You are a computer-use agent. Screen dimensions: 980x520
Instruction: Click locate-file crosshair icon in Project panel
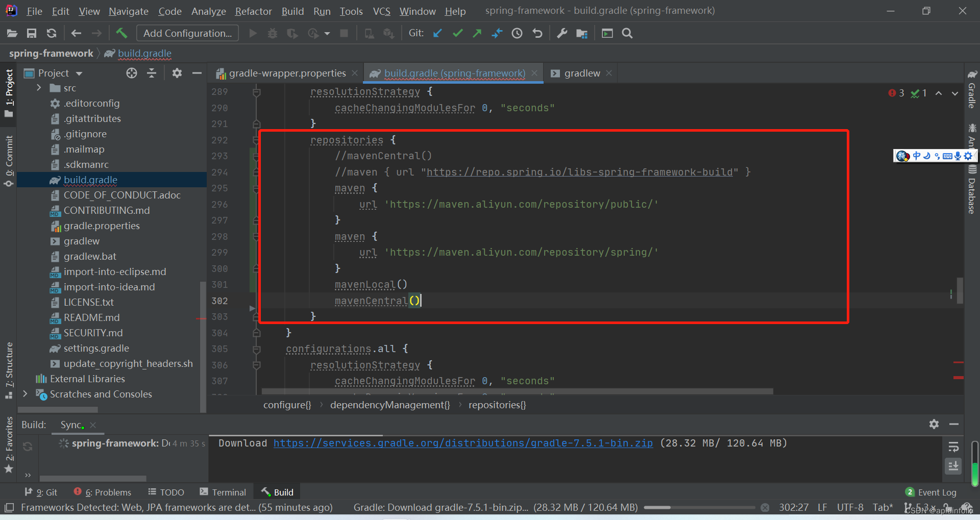pyautogui.click(x=132, y=73)
